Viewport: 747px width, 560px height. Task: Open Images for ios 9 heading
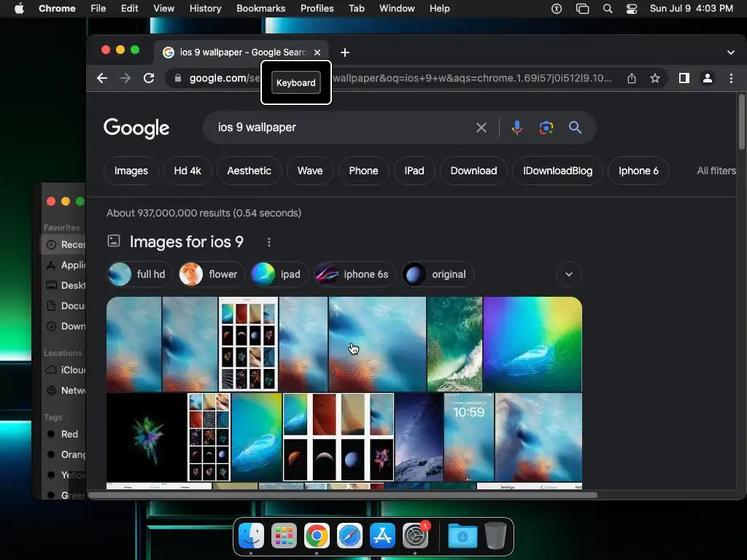click(186, 242)
